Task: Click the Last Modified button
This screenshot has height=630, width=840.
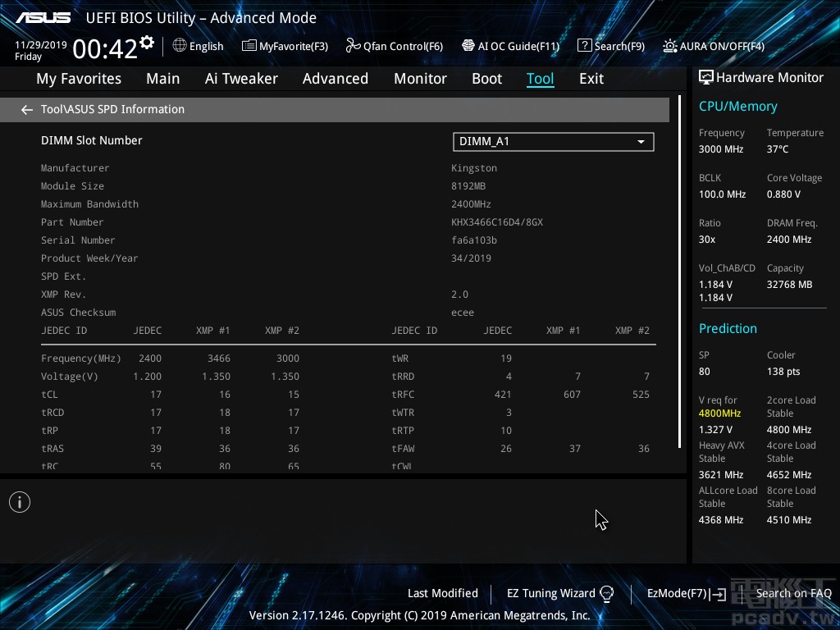Action: pos(442,593)
